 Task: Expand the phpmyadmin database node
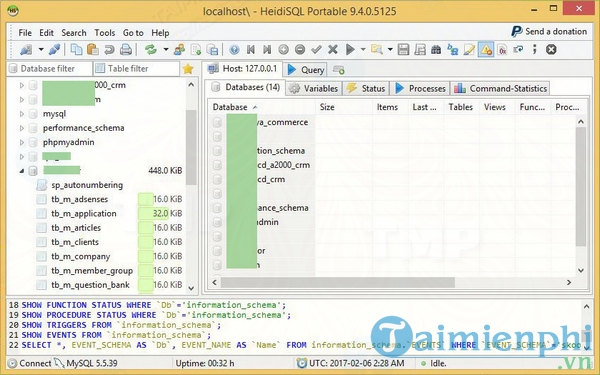coord(22,142)
